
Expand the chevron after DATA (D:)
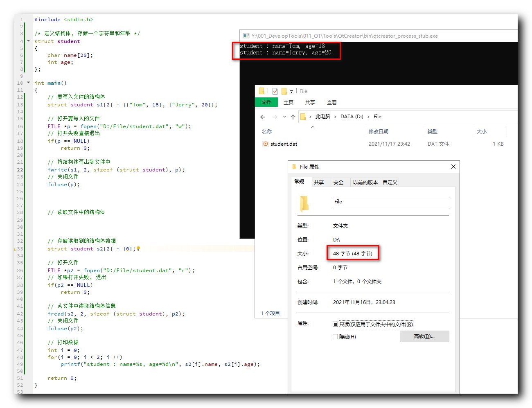[369, 117]
